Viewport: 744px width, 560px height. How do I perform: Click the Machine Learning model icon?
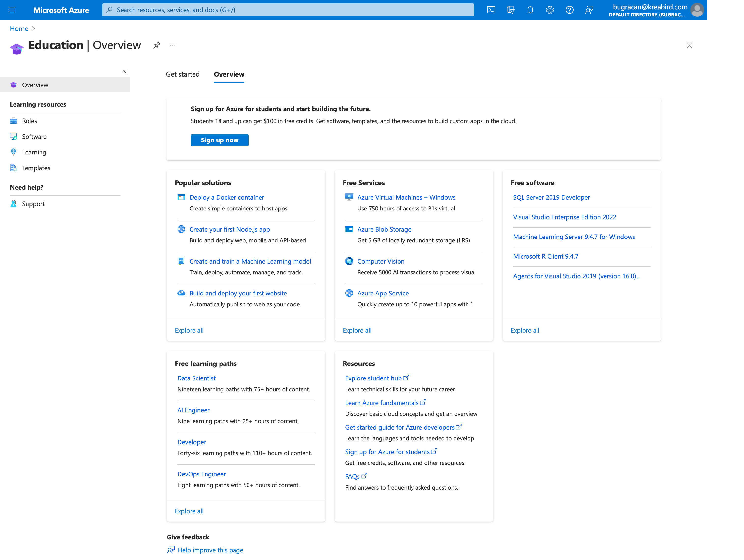tap(181, 261)
